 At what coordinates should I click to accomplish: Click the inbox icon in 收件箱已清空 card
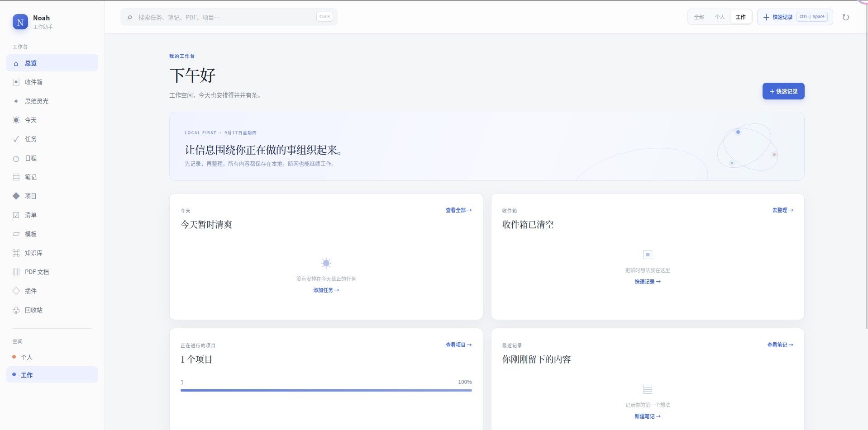(648, 255)
